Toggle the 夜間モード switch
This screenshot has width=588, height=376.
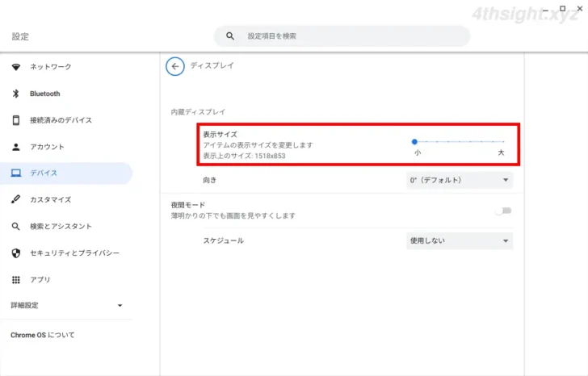[503, 211]
